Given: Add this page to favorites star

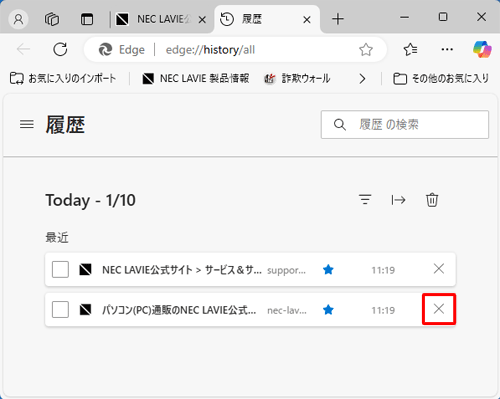Looking at the screenshot, I should (x=366, y=50).
